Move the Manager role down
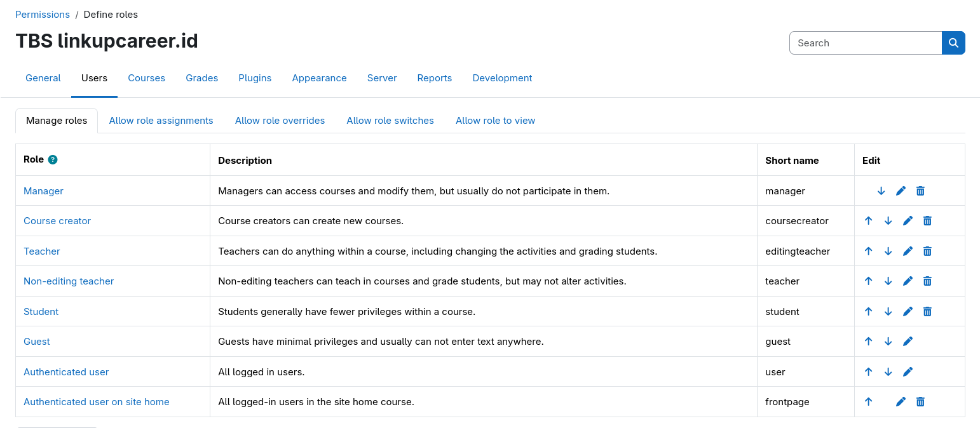 point(881,191)
